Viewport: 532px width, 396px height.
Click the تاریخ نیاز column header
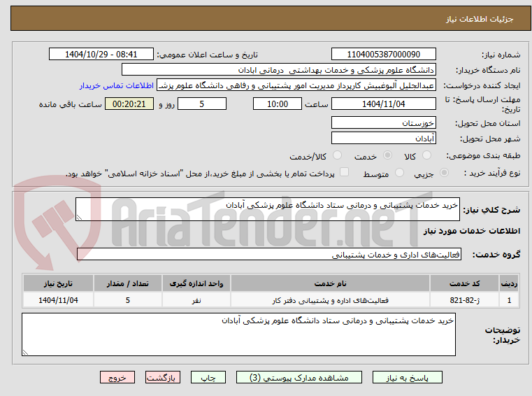(58, 283)
